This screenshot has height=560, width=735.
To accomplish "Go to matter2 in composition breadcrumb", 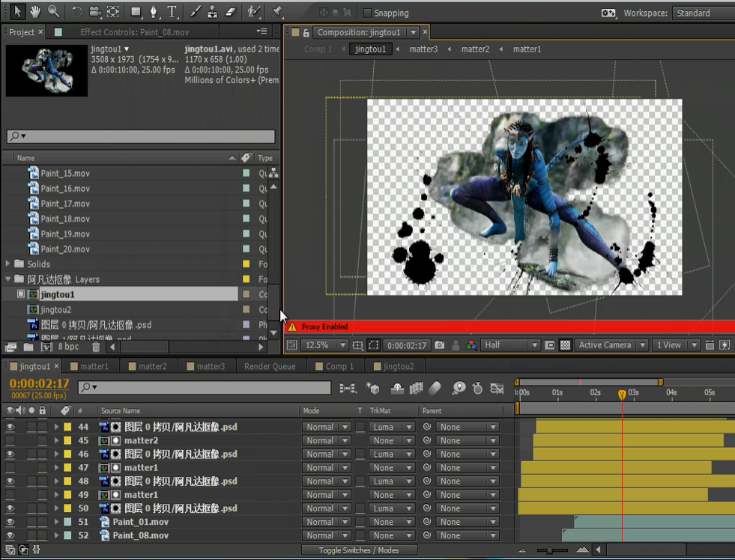I will (475, 49).
